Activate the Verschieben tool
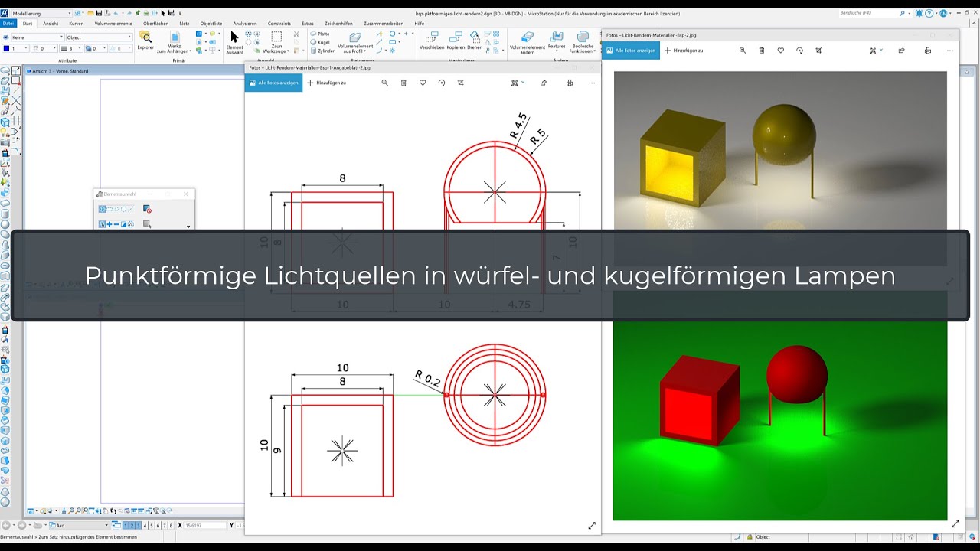Screen dimensions: 980x551 click(x=432, y=41)
